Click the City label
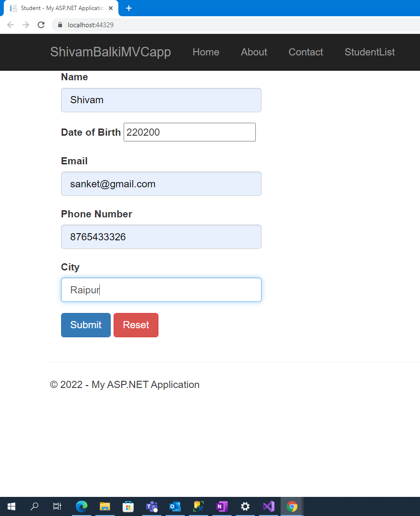This screenshot has width=420, height=516. pyautogui.click(x=70, y=267)
